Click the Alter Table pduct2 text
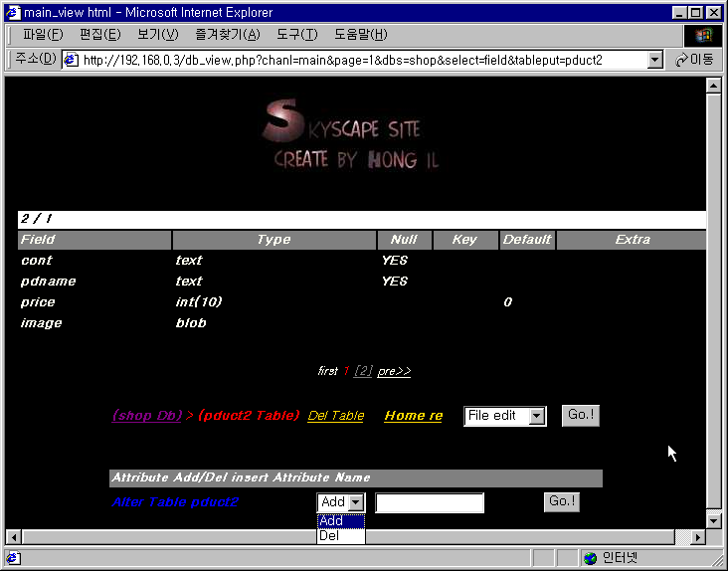This screenshot has width=728, height=571. pyautogui.click(x=175, y=501)
